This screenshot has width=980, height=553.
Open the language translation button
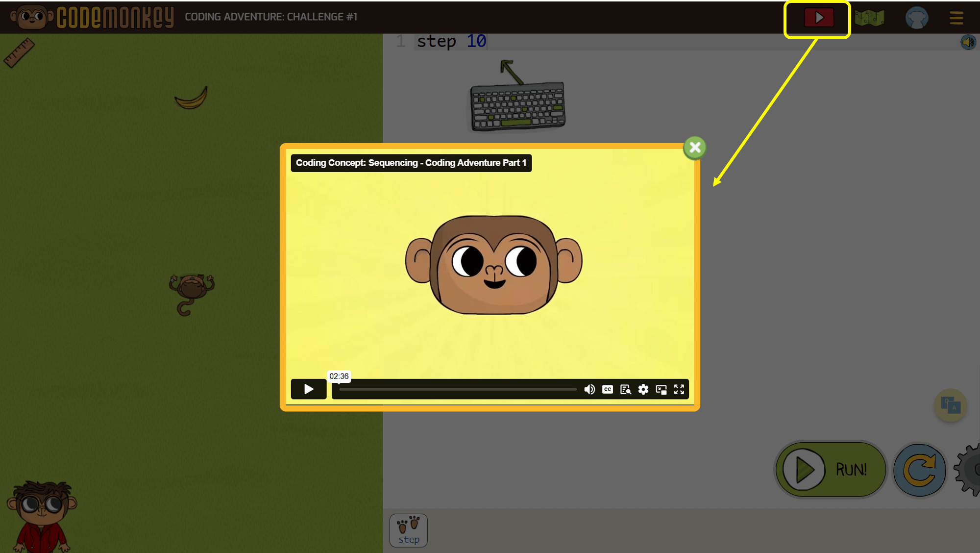(x=950, y=405)
